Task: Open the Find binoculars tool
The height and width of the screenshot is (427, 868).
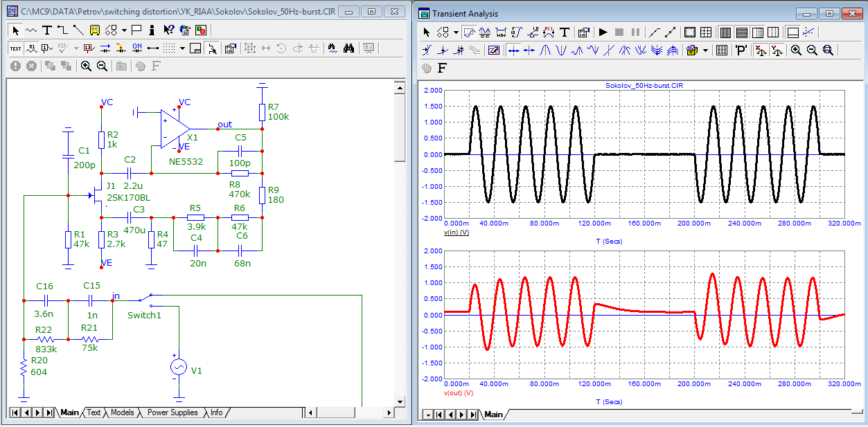Action: [349, 48]
